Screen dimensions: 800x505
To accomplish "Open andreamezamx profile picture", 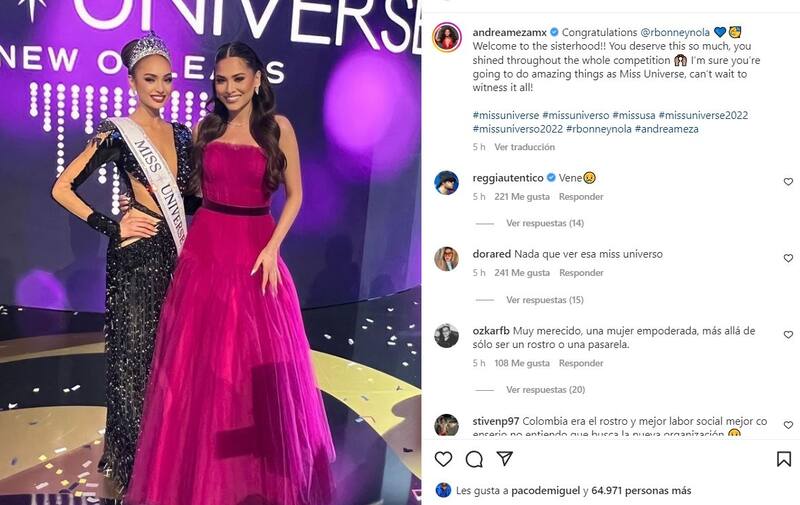I will 447,37.
